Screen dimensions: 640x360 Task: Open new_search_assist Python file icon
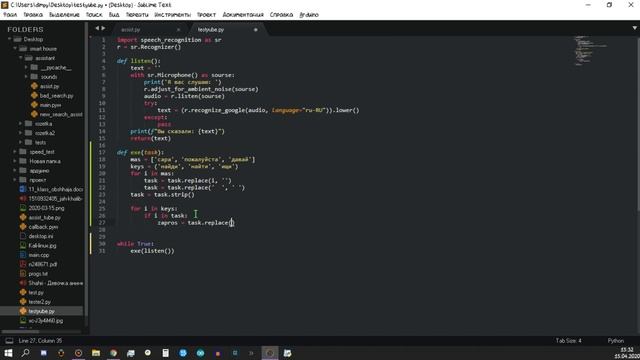[34, 114]
